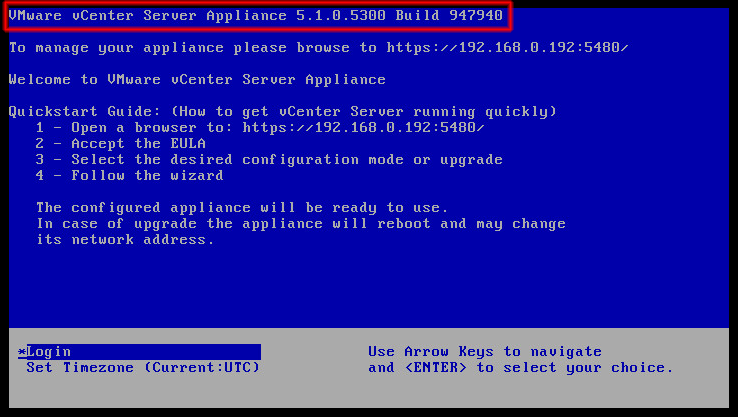Click 'Welcome to VMware vCenter Server Appliance' text
This screenshot has height=417, width=738.
tap(197, 80)
